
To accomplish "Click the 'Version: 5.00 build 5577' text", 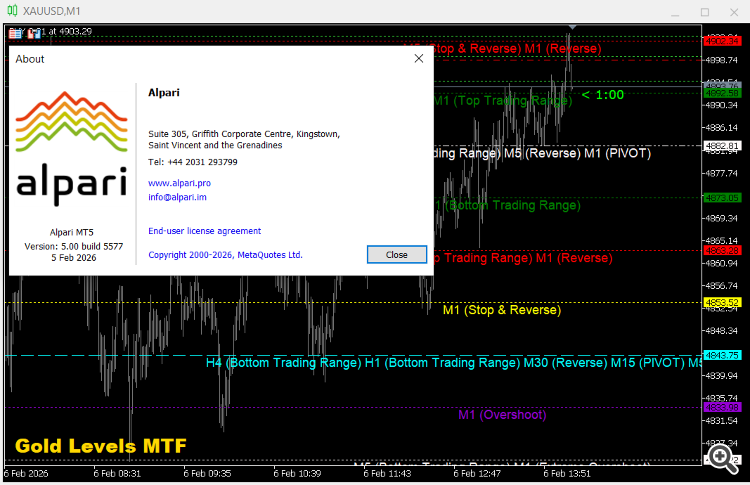I will pyautogui.click(x=74, y=246).
